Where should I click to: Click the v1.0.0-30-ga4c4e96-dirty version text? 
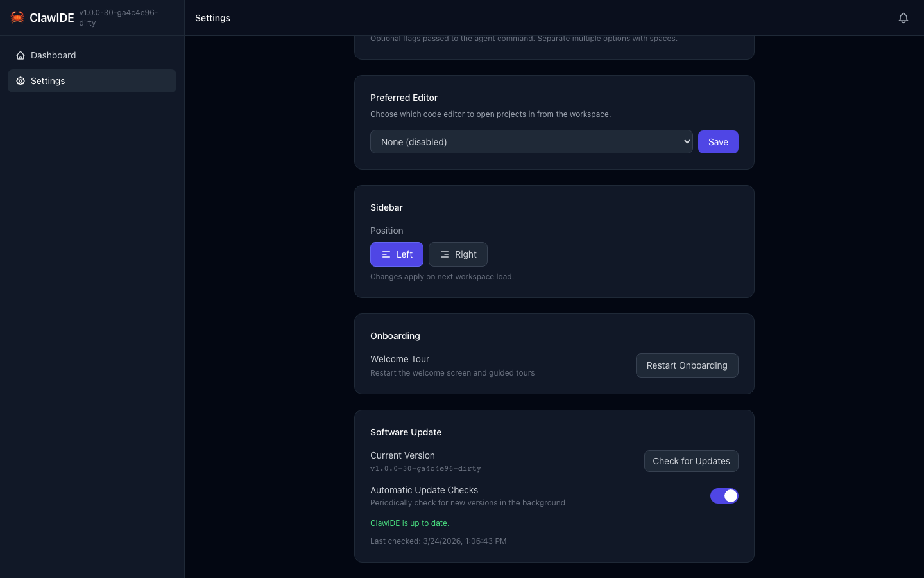425,469
